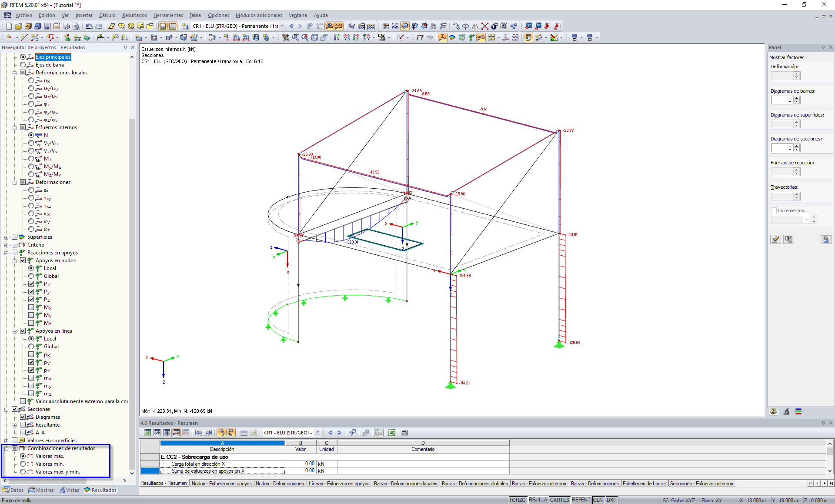835x504 pixels.
Task: Select Valores mín. radio button
Action: 23,464
